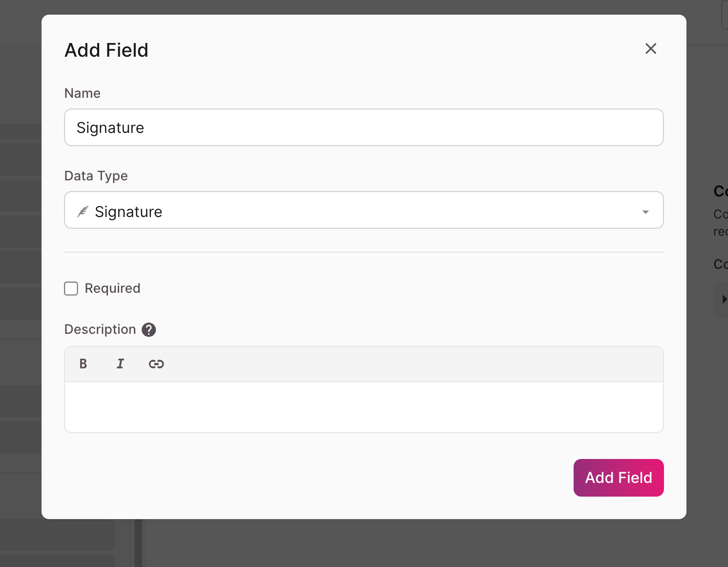Click the Add Field dialog heading
The image size is (728, 567).
coord(107,50)
